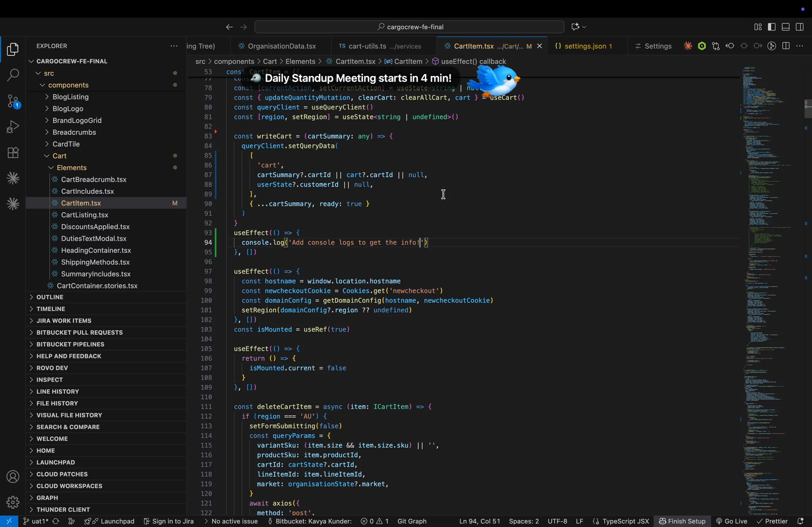
Task: Click Sign in to Jira in status bar
Action: click(x=169, y=521)
